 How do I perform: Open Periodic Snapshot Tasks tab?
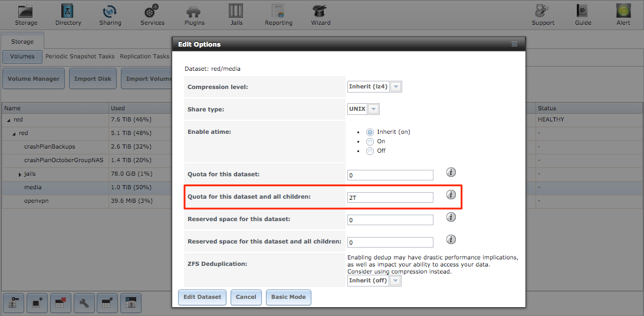(80, 56)
